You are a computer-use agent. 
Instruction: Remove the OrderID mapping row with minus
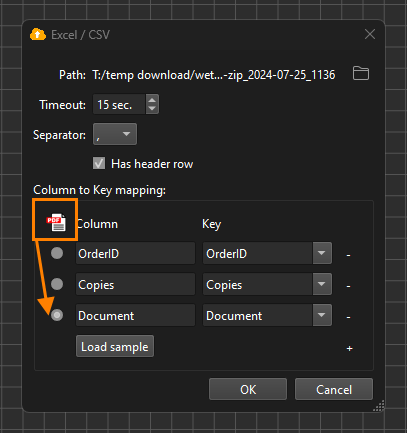coord(348,255)
